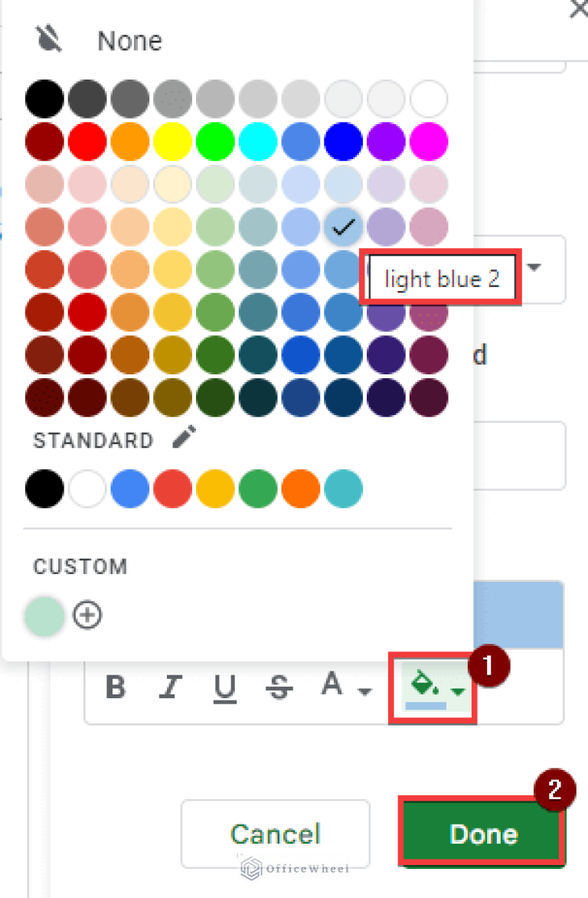588x898 pixels.
Task: Edit standard colors with pencil icon
Action: [185, 438]
